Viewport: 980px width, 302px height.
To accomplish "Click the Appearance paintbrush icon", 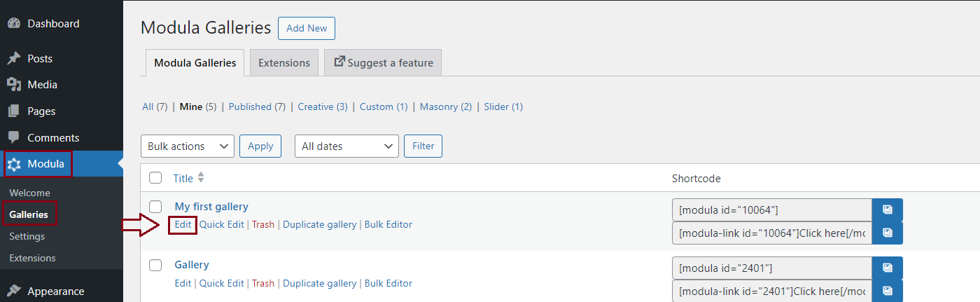I will (13, 291).
